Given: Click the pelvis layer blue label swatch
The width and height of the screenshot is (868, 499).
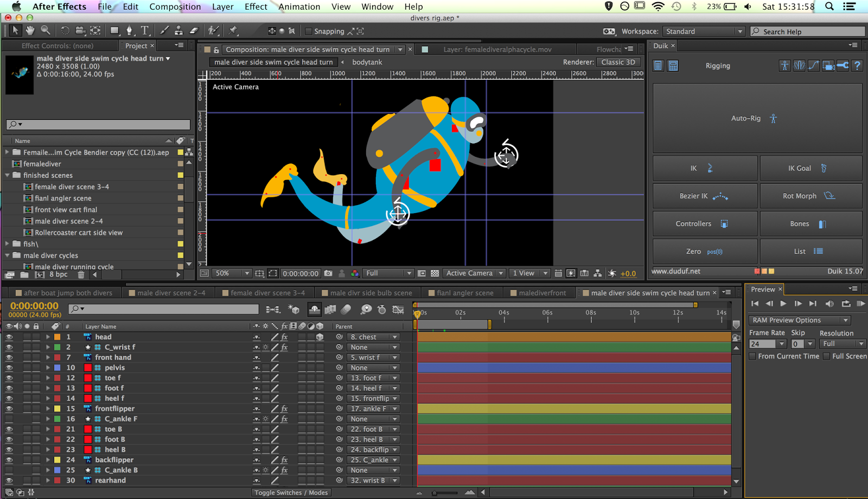Looking at the screenshot, I should 57,368.
